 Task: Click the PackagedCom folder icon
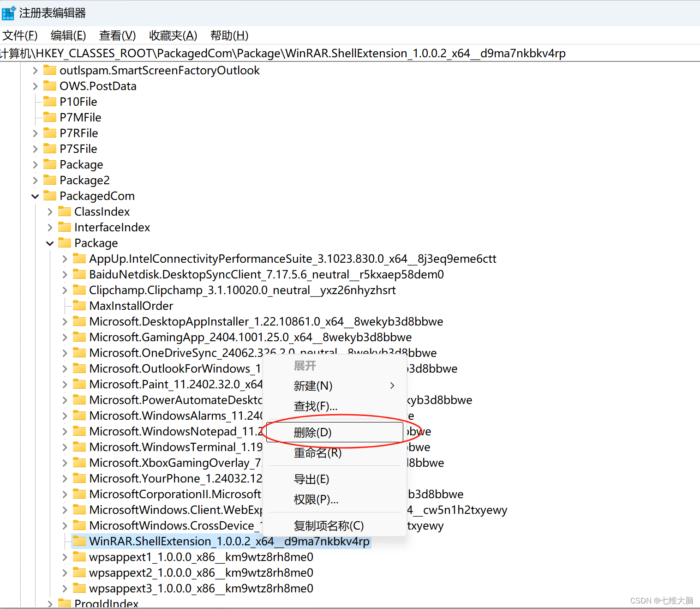click(x=49, y=195)
